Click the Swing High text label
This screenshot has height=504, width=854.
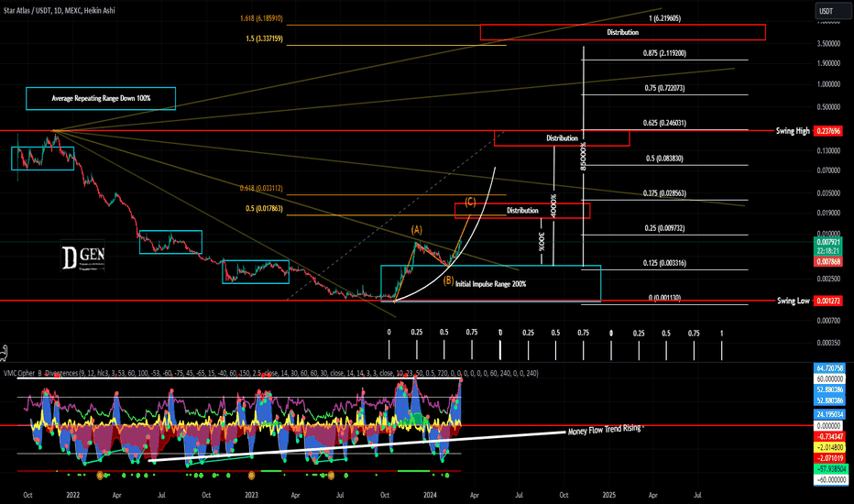pyautogui.click(x=793, y=131)
